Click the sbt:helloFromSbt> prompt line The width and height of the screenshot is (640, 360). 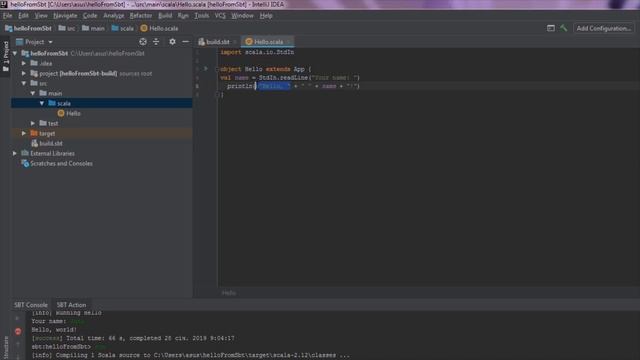pos(61,347)
